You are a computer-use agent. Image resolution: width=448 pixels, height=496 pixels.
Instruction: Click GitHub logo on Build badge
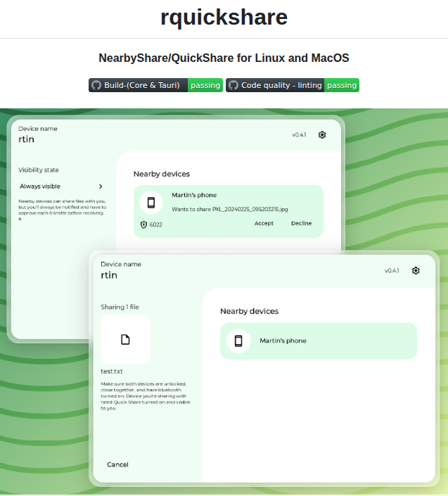tap(96, 85)
